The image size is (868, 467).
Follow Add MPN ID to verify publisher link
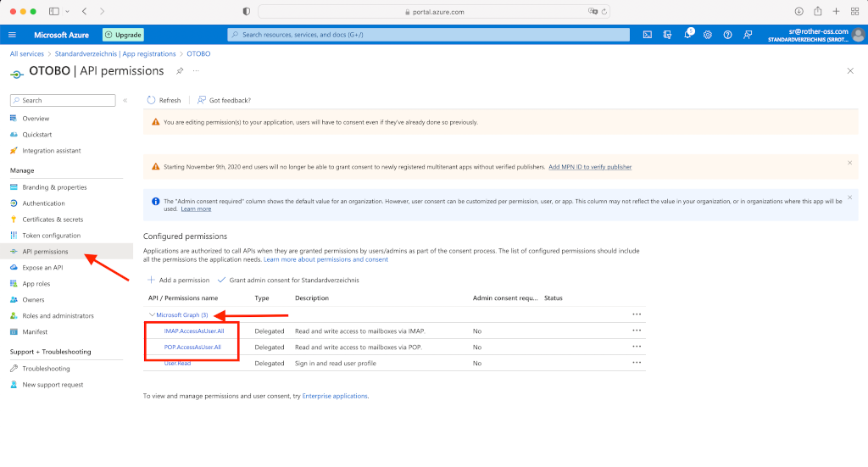click(x=590, y=167)
